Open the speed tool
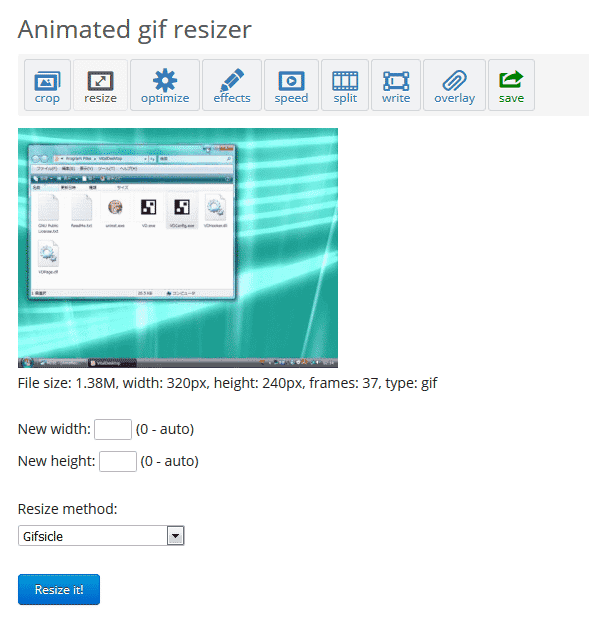 (x=291, y=85)
